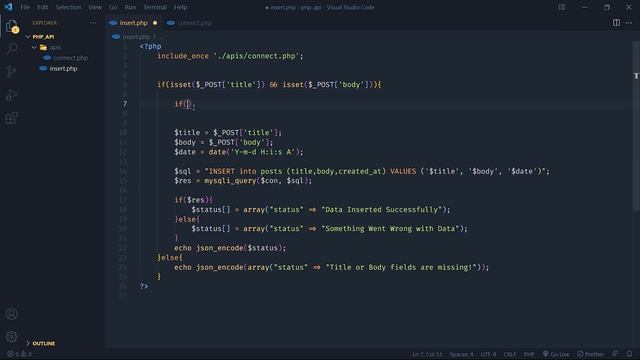Change end of line via CRLF

point(510,354)
